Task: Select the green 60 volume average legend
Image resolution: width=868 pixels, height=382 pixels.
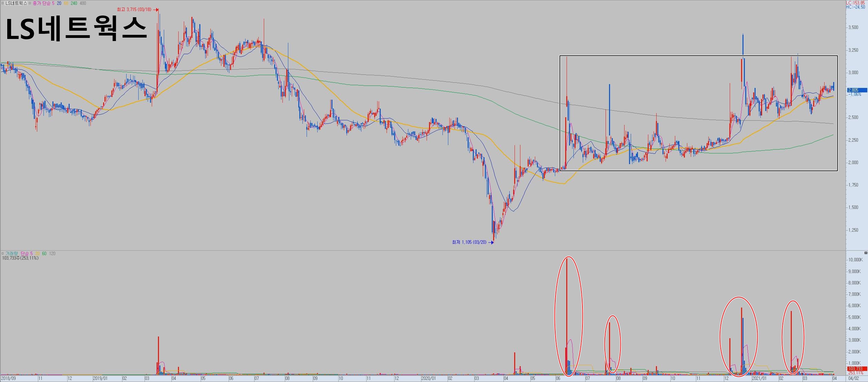Action: coord(44,253)
